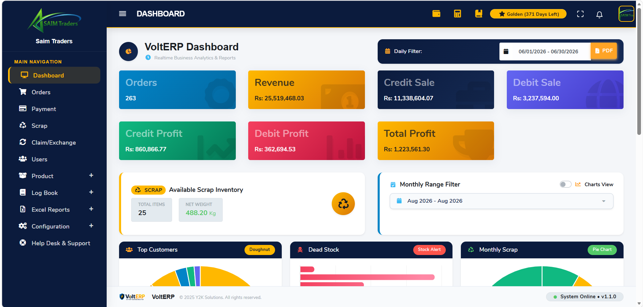The image size is (644, 307).
Task: Click the Doughnut badge on Top Customers
Action: click(x=260, y=250)
